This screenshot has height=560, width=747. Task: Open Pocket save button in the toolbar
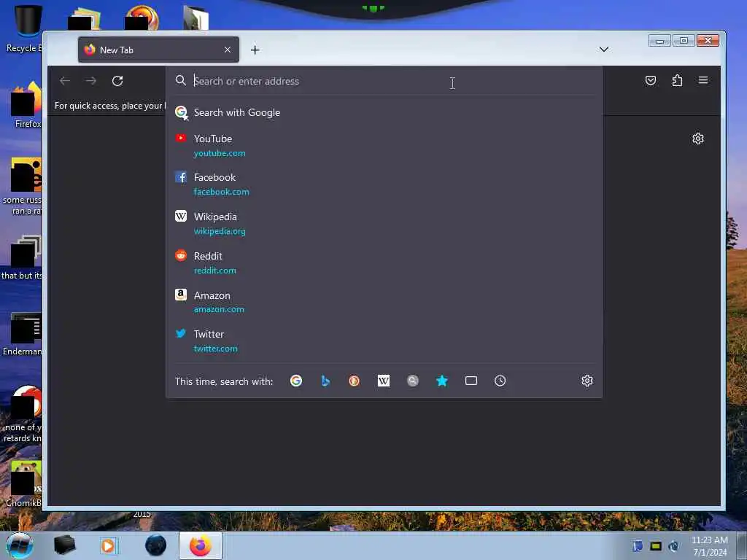click(x=650, y=80)
